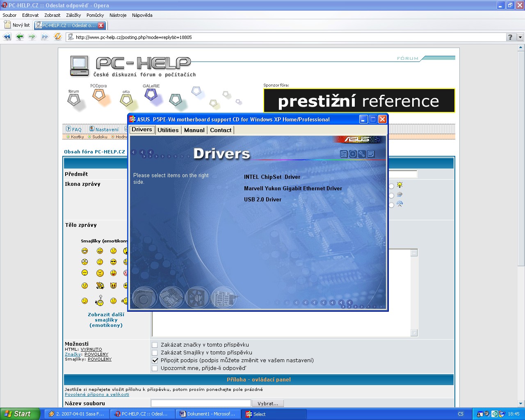Viewport: 525px width, 420px height.
Task: Install the INTEL ChipSet Driver
Action: point(272,177)
